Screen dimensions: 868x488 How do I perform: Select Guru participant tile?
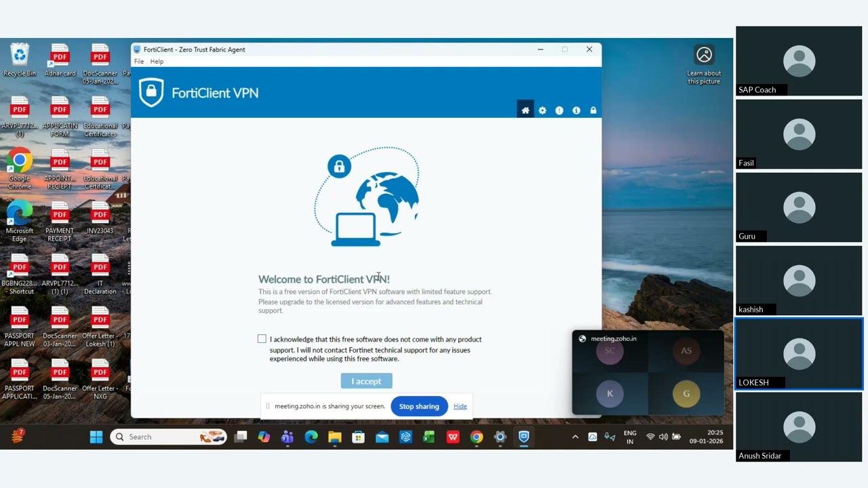point(799,207)
